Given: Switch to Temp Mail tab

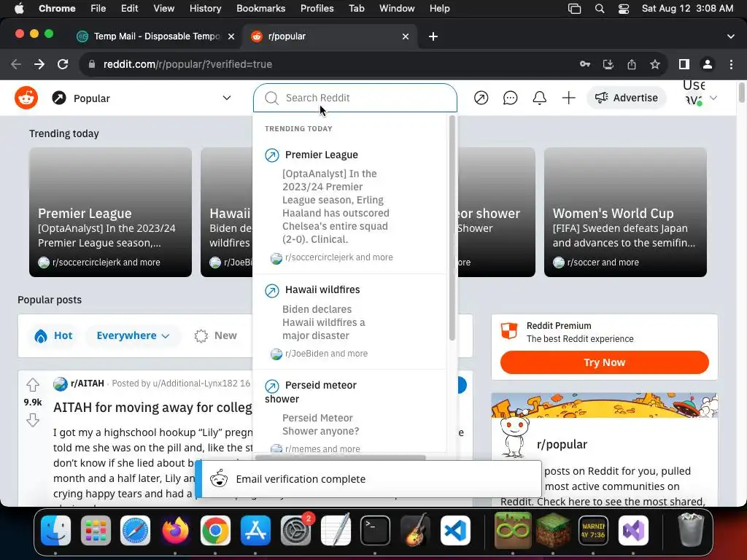Looking at the screenshot, I should pyautogui.click(x=155, y=36).
